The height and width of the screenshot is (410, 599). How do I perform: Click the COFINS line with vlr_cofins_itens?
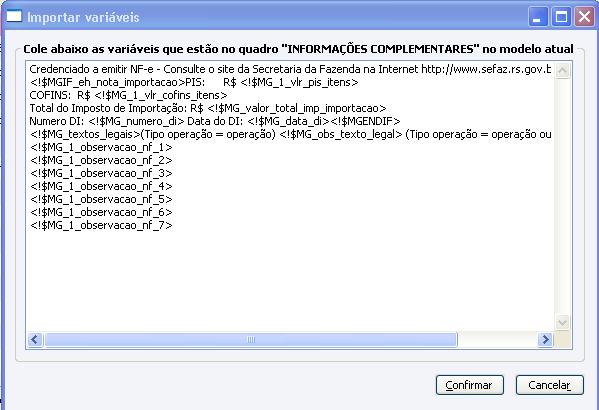tap(128, 95)
